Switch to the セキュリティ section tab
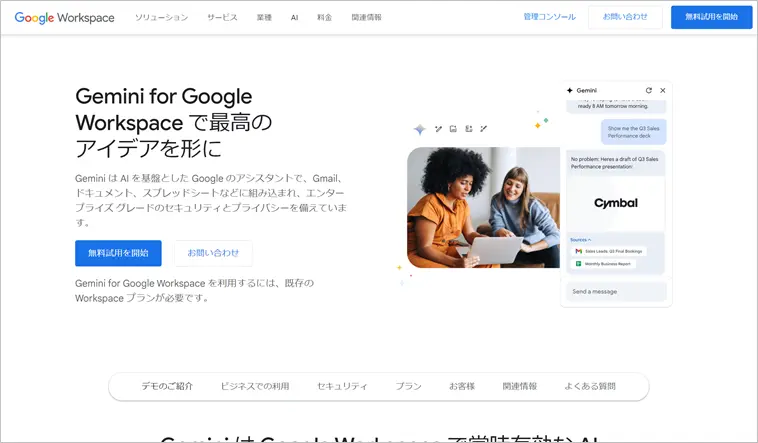Viewport: 758px width, 443px height. pyautogui.click(x=342, y=386)
